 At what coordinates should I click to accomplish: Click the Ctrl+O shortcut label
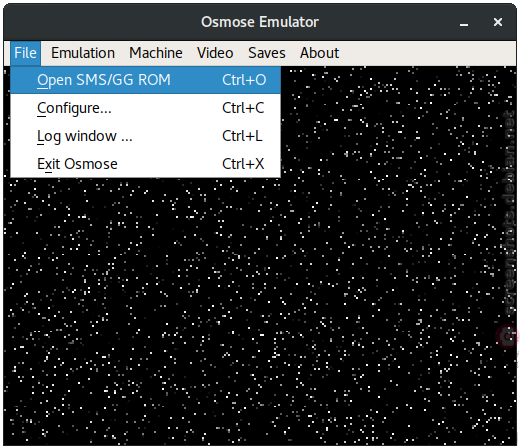tap(244, 80)
